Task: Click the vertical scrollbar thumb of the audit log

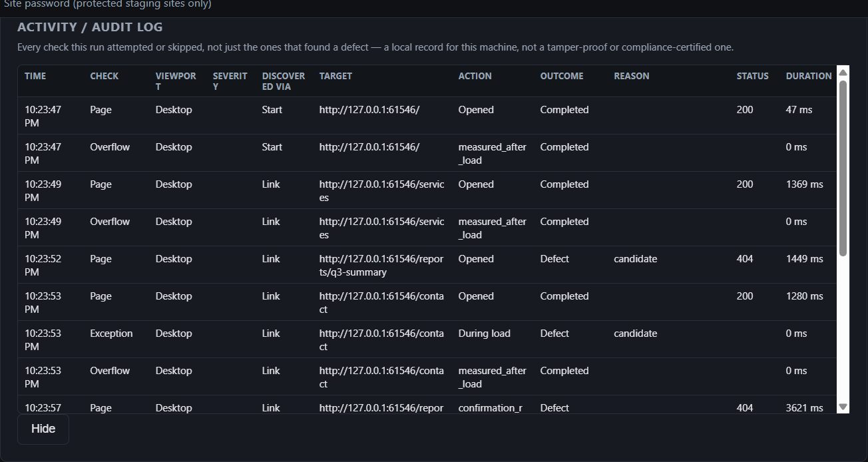Action: (x=843, y=168)
